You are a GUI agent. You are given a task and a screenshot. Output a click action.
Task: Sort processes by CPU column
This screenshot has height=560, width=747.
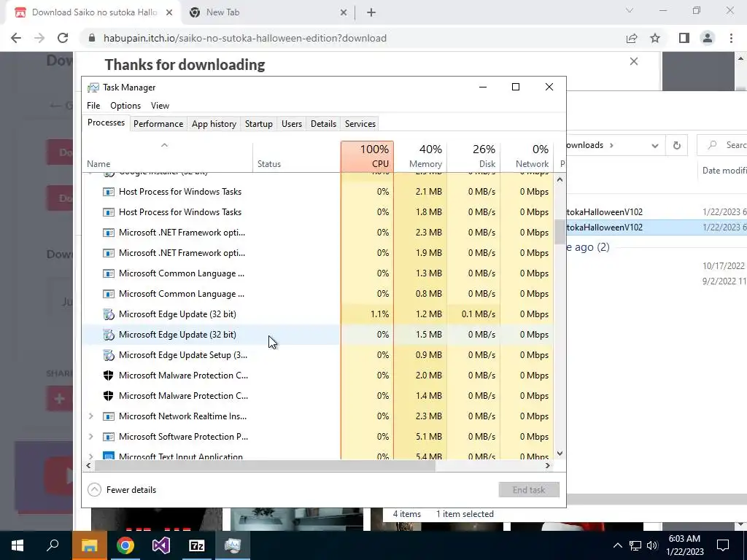(368, 157)
